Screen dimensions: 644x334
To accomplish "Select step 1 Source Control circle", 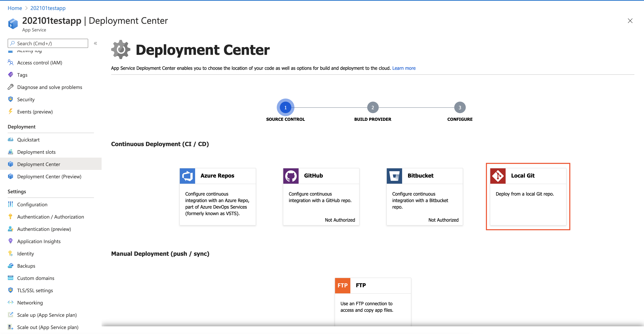I will coord(285,108).
